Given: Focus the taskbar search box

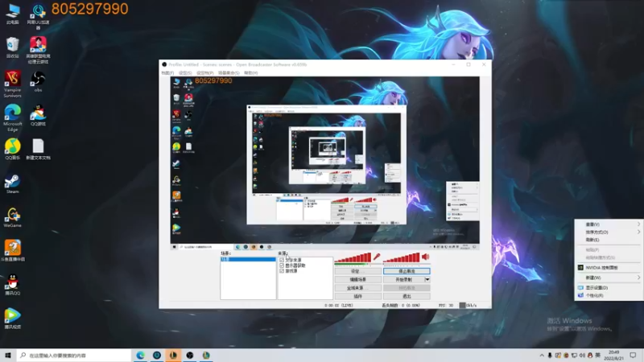Looking at the screenshot, I should click(x=74, y=355).
